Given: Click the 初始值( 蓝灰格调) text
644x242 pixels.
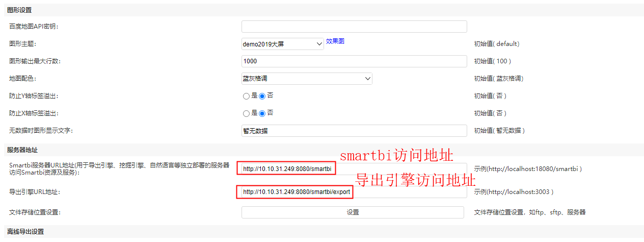Looking at the screenshot, I should click(499, 79).
